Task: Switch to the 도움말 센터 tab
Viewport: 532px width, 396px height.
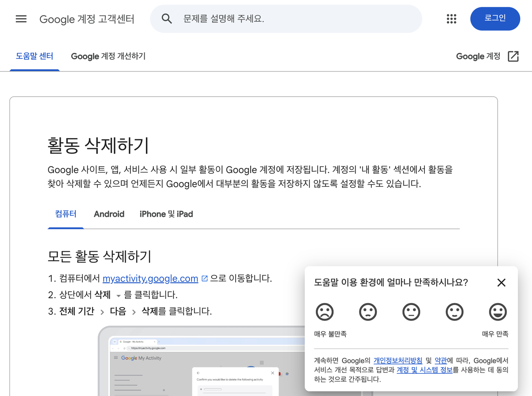Action: [x=35, y=56]
